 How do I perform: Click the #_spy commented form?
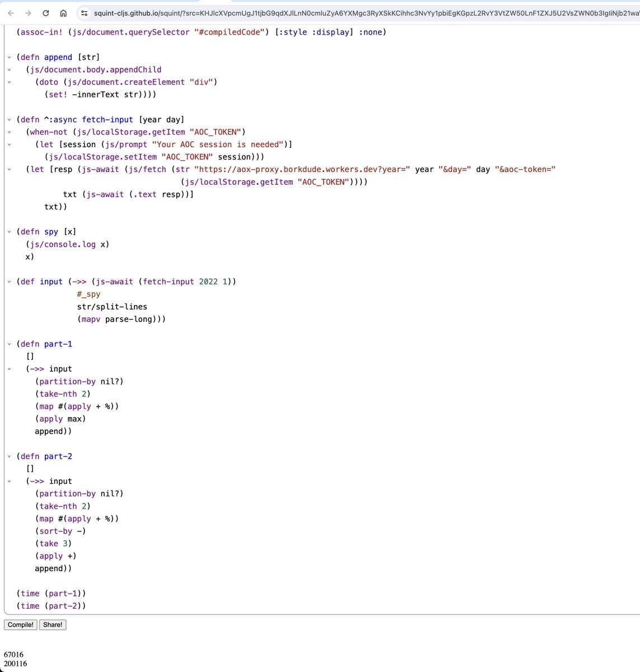pyautogui.click(x=88, y=294)
